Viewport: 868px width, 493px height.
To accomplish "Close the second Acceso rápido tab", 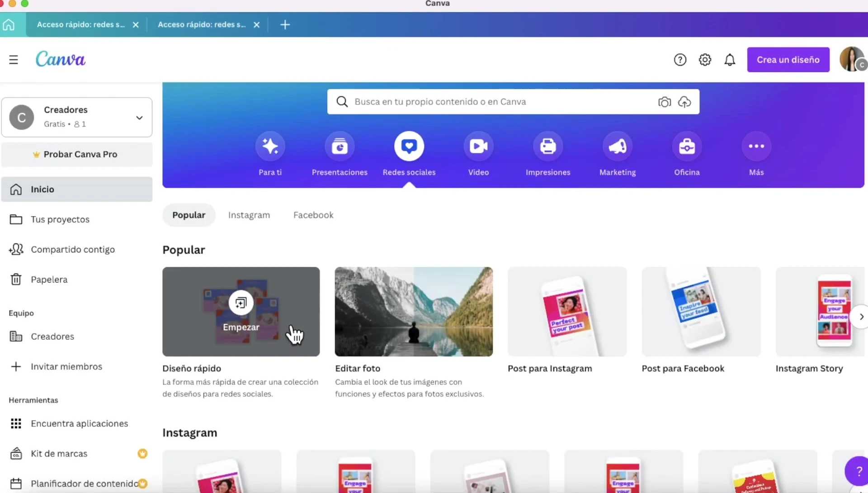I will (x=256, y=25).
